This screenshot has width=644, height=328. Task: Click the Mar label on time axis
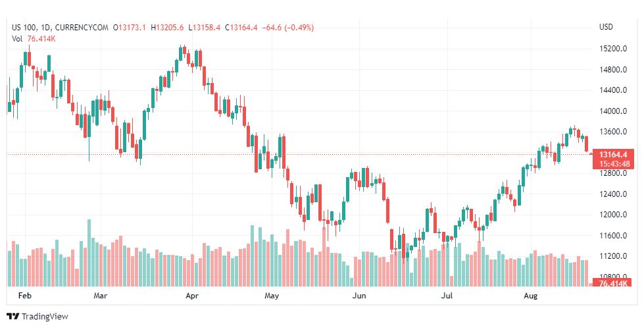click(100, 296)
